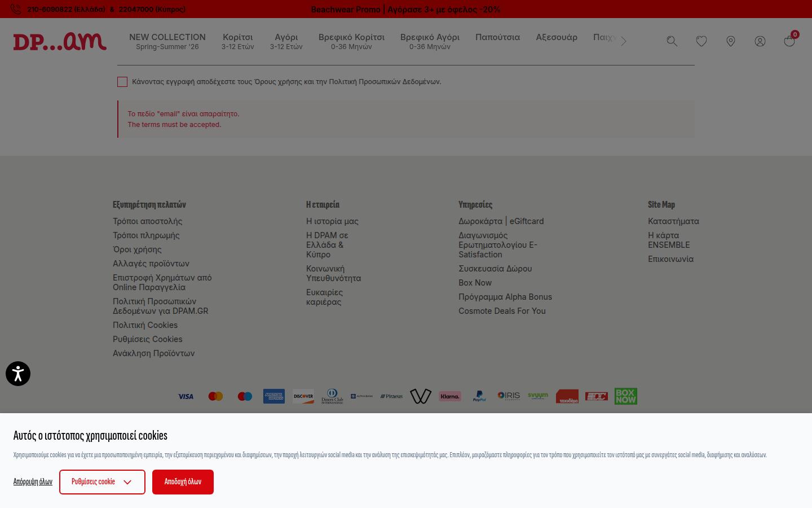Click the Piraeus bank logo

(x=391, y=396)
